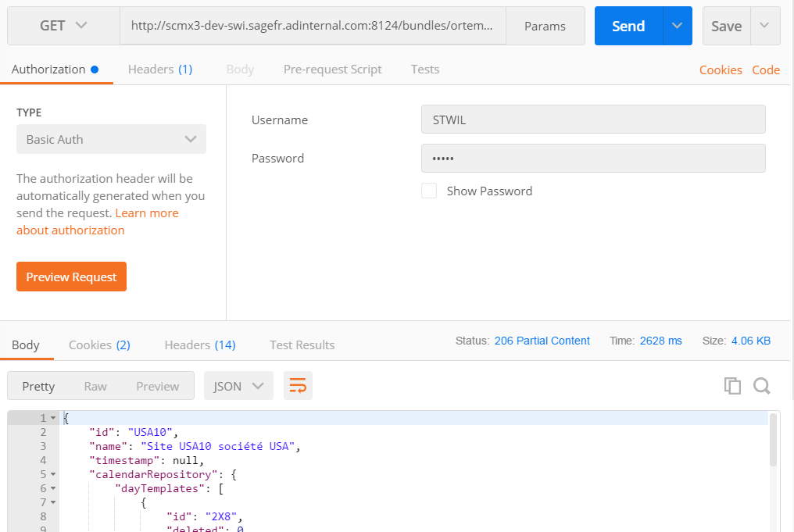
Task: Collapse the dayTemplates array
Action: tap(53, 488)
